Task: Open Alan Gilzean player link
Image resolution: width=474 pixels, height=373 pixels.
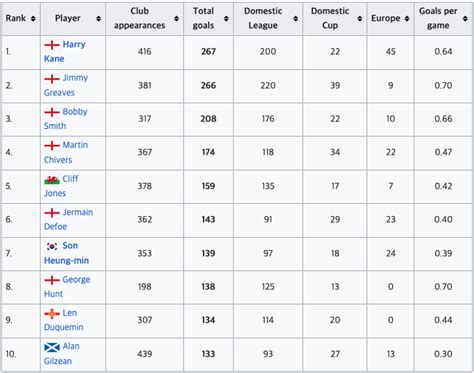Action: (62, 354)
